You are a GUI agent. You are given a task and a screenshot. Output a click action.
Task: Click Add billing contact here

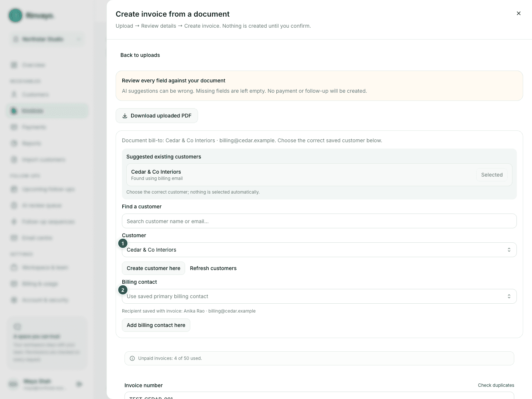click(x=156, y=325)
